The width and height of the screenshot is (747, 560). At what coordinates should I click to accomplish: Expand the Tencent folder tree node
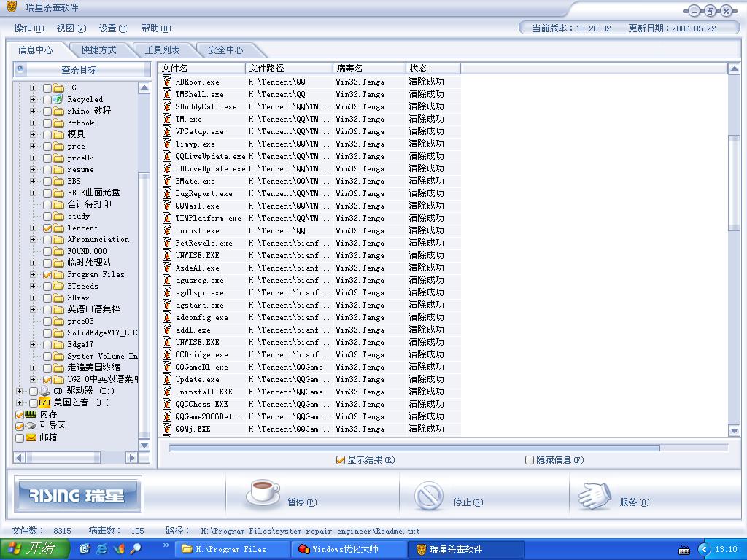click(33, 227)
